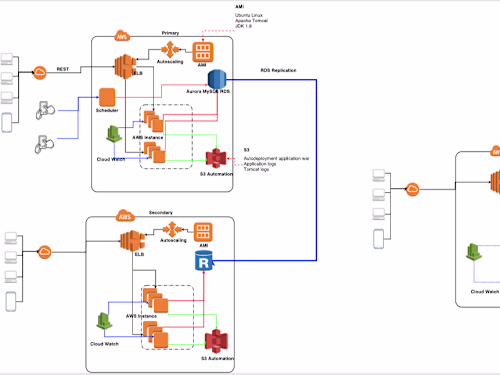The height and width of the screenshot is (375, 500).
Task: Select upper AWS Instance stack in Primary region
Action: [x=154, y=122]
